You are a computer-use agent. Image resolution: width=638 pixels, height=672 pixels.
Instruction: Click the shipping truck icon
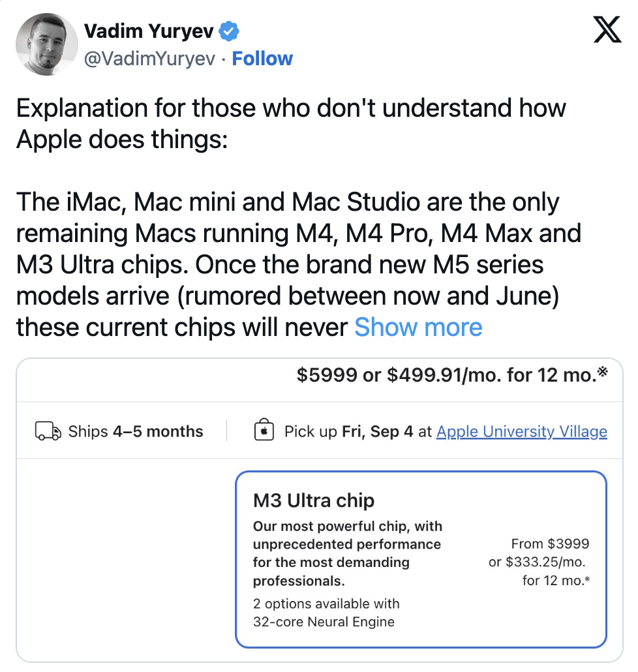[47, 431]
